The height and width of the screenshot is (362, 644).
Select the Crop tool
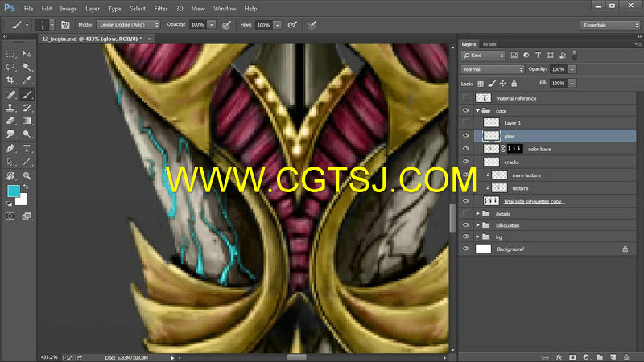[10, 80]
